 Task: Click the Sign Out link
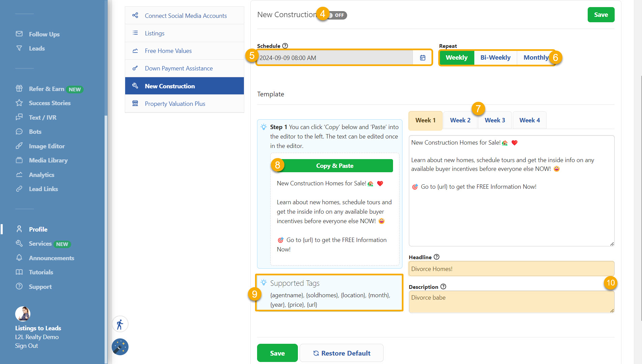click(x=26, y=346)
